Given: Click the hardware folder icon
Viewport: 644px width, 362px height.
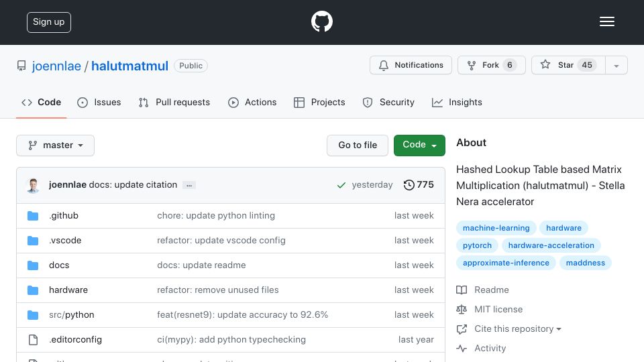Looking at the screenshot, I should [x=33, y=290].
